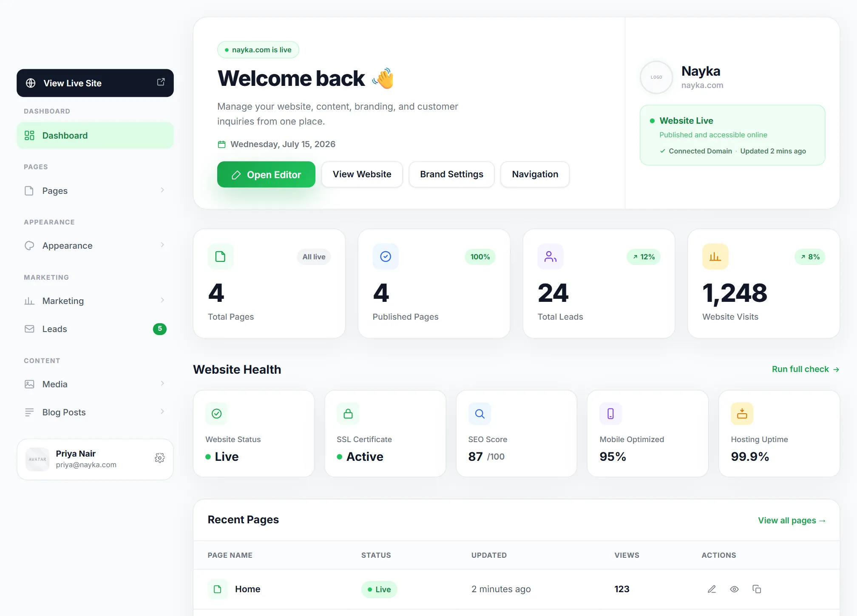The image size is (857, 616).
Task: Click the Total Leads users icon
Action: [x=551, y=256]
